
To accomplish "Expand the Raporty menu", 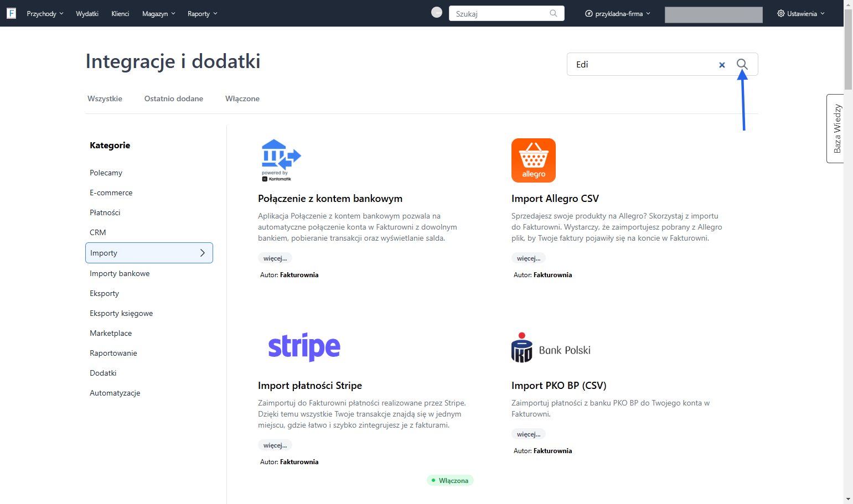I will (203, 14).
